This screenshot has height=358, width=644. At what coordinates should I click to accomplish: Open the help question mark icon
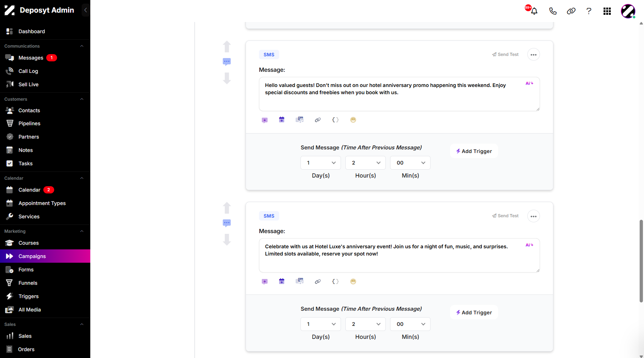589,11
